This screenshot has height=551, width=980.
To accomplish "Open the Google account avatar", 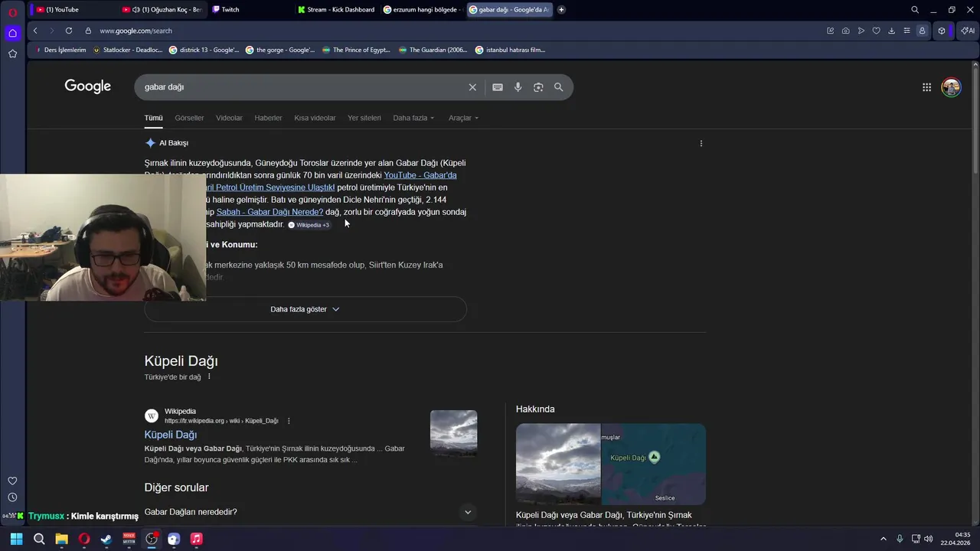I will 951,87.
